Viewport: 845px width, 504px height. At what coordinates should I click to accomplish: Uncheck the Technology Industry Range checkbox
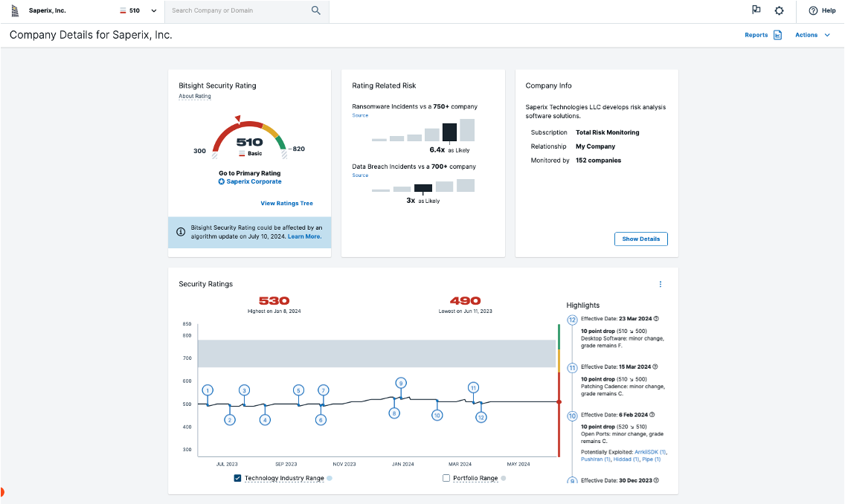[x=237, y=478]
